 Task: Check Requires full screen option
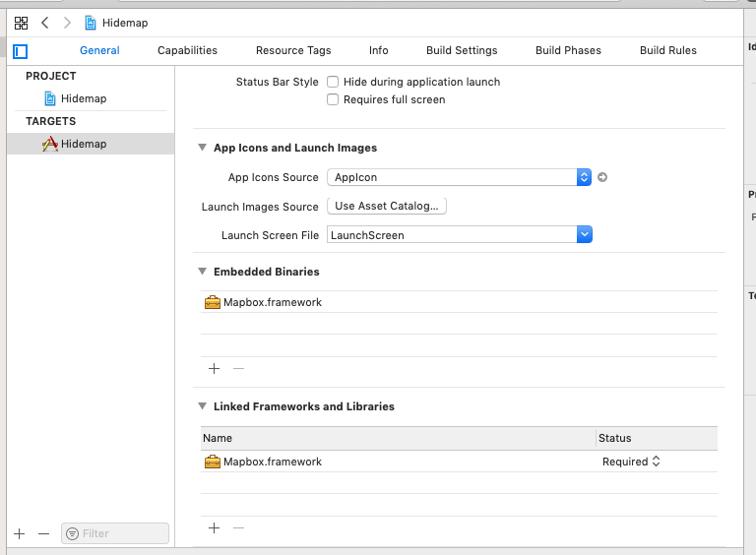pyautogui.click(x=333, y=99)
